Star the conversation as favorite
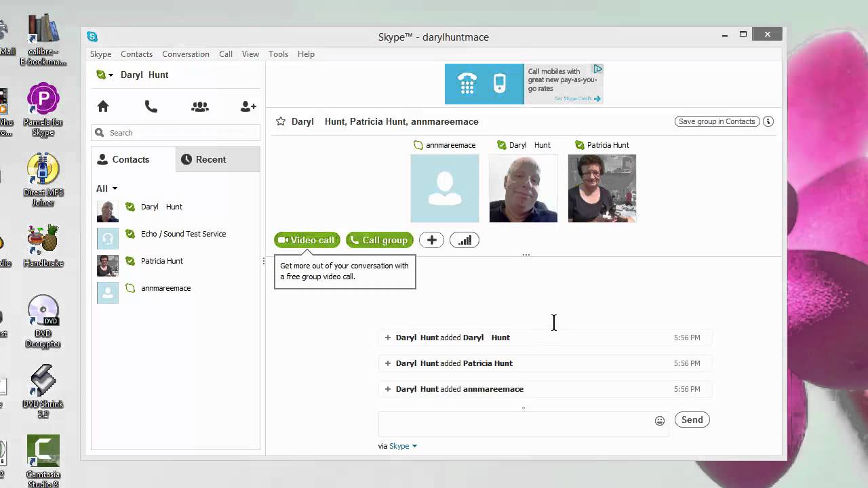This screenshot has height=488, width=868. pyautogui.click(x=281, y=121)
